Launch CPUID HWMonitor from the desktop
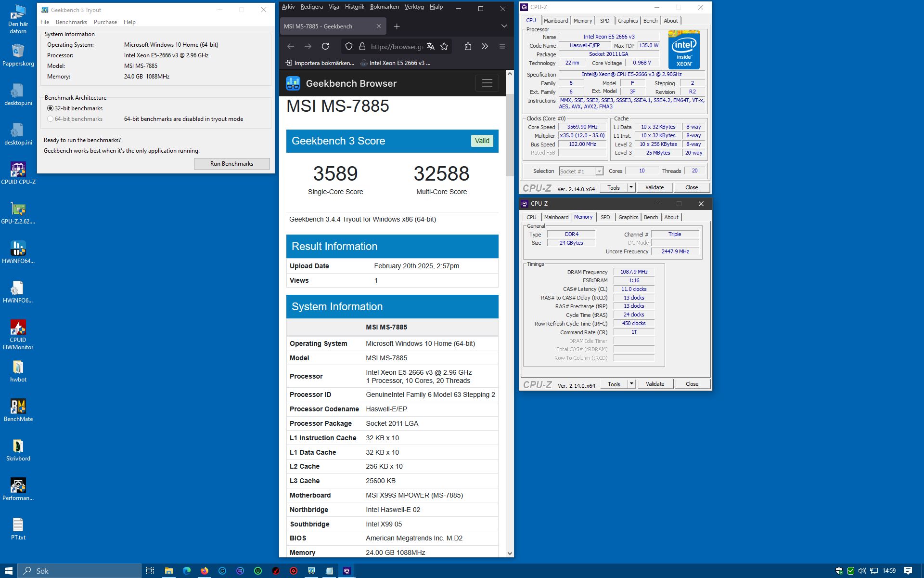Image resolution: width=924 pixels, height=578 pixels. [x=18, y=335]
